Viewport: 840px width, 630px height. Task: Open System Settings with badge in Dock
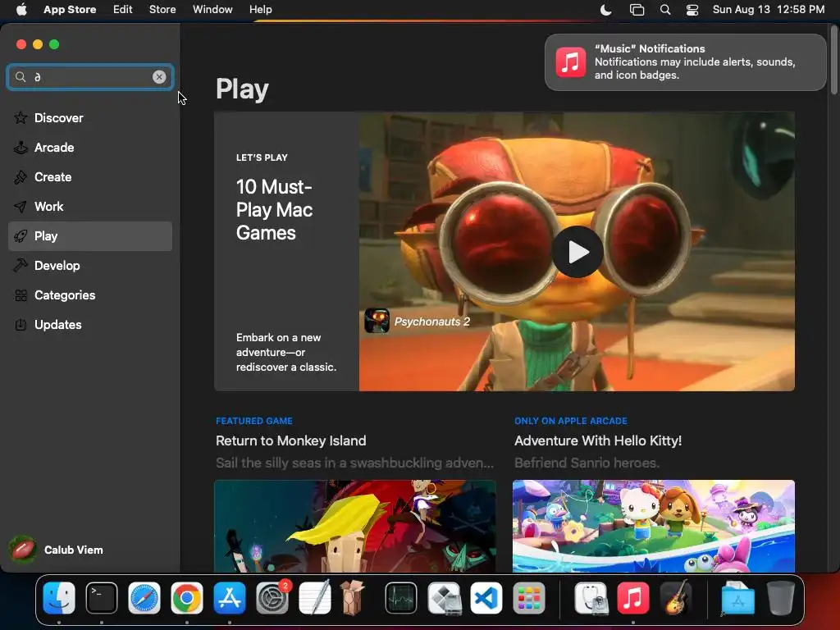(272, 598)
